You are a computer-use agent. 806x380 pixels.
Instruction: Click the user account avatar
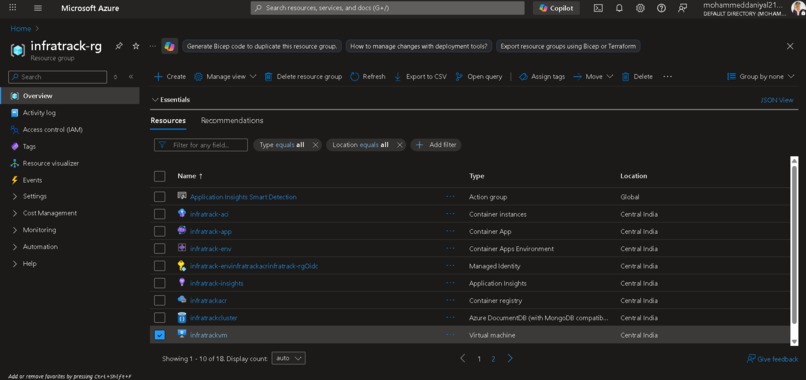(798, 8)
